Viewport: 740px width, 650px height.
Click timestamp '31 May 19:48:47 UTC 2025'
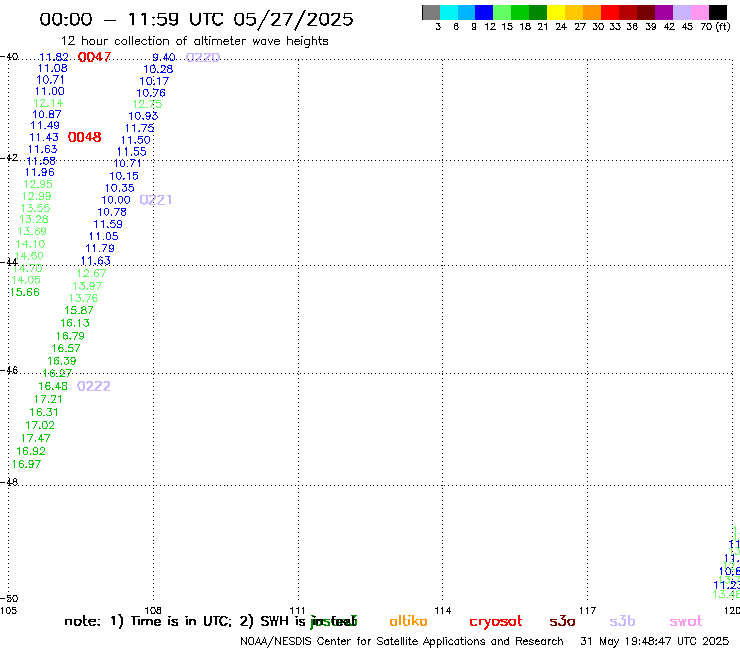pyautogui.click(x=655, y=641)
